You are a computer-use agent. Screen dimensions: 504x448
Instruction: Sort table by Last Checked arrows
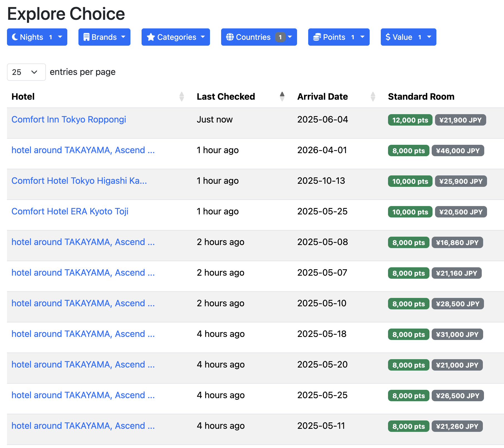pyautogui.click(x=282, y=97)
